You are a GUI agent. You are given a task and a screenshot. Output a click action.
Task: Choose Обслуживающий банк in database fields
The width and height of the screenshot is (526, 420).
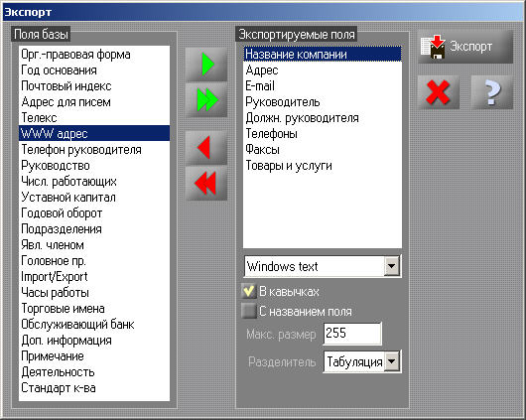pos(94,325)
